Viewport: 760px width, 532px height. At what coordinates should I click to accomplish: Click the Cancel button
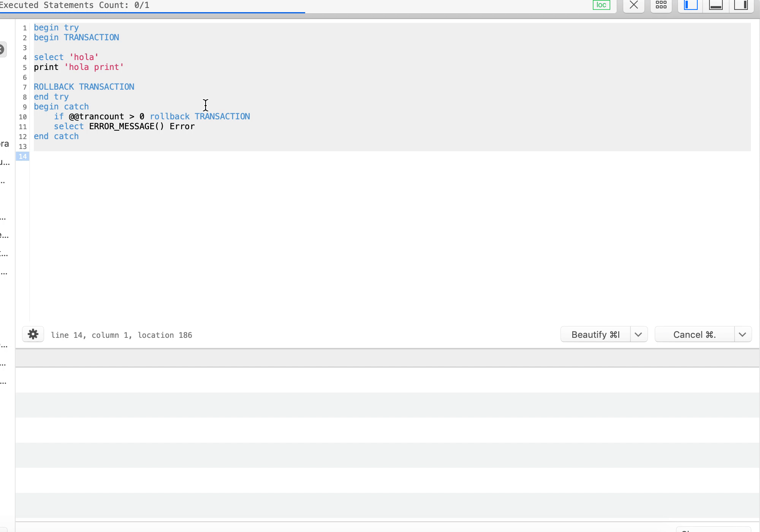pos(694,334)
